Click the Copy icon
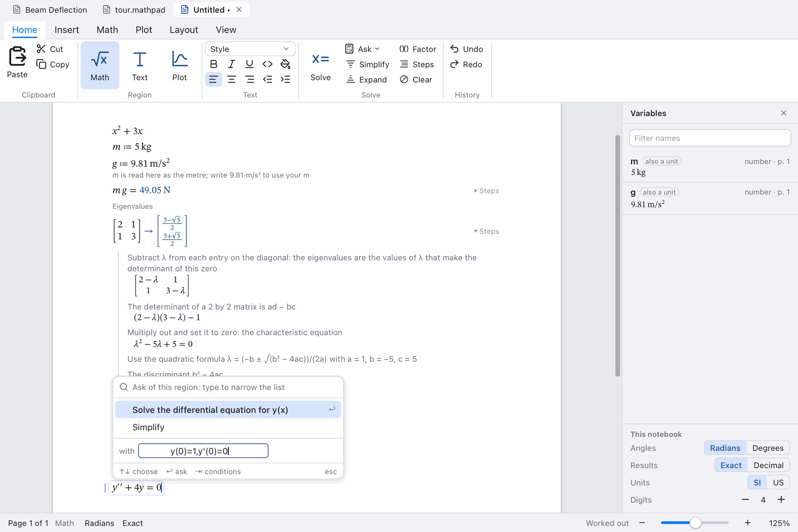 41,64
